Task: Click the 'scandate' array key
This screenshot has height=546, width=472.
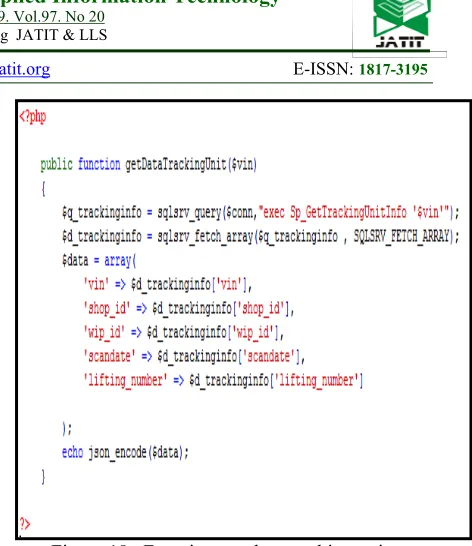Action: point(109,356)
